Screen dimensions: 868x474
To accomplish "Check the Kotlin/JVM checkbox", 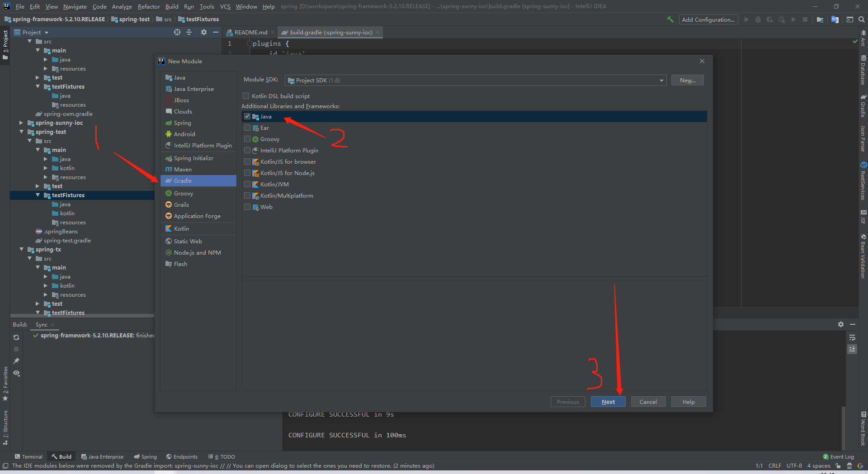I will pyautogui.click(x=247, y=184).
